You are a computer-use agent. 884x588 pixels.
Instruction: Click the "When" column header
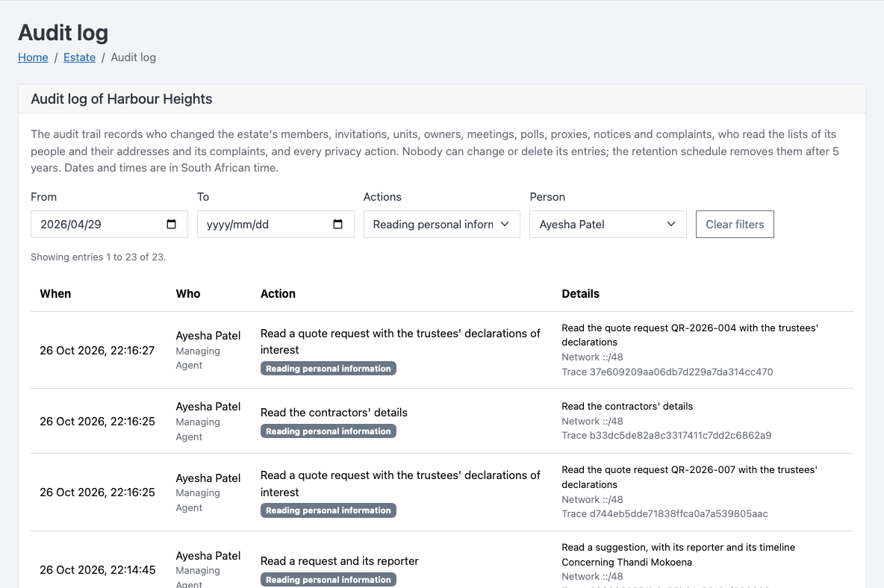click(x=55, y=293)
